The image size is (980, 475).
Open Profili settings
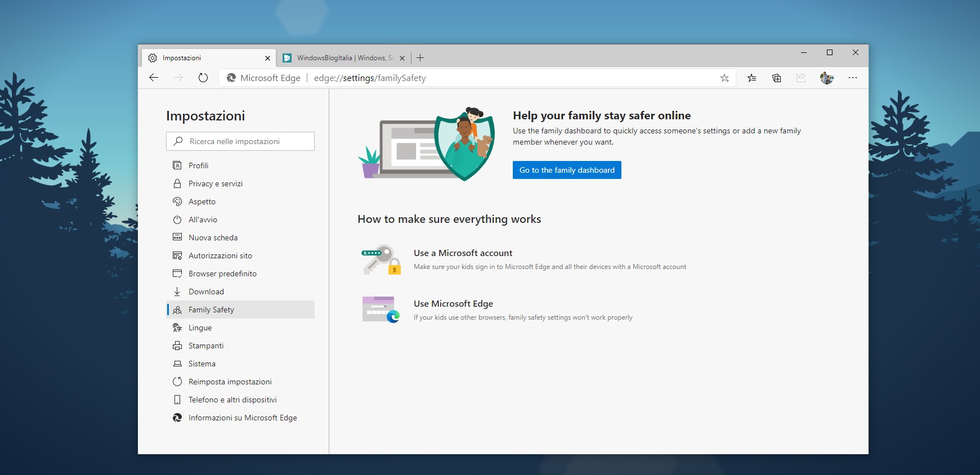coord(240,165)
